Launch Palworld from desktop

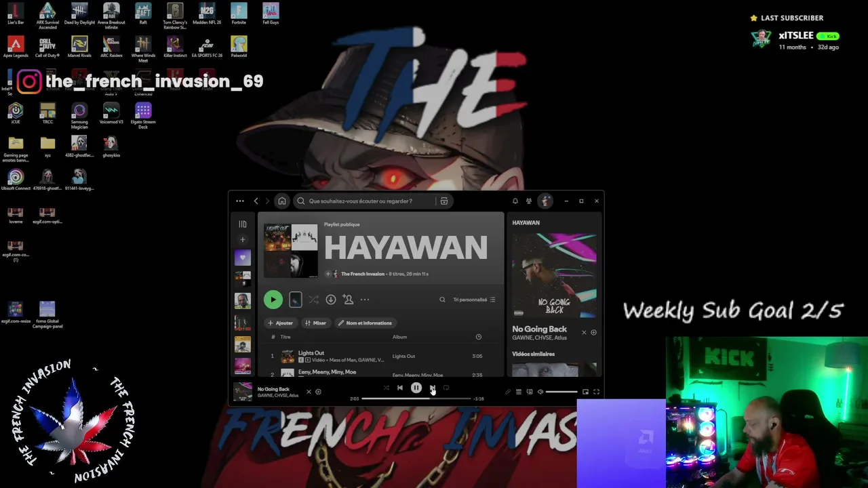pos(239,47)
